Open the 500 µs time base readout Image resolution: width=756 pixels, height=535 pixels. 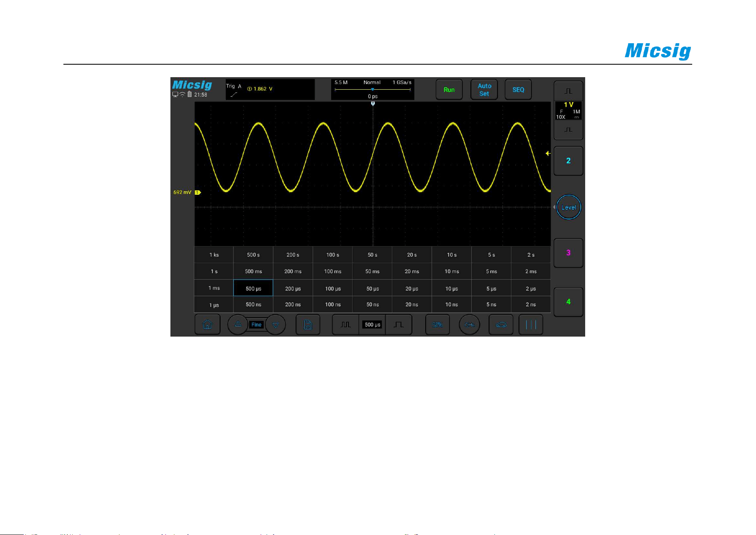(372, 324)
